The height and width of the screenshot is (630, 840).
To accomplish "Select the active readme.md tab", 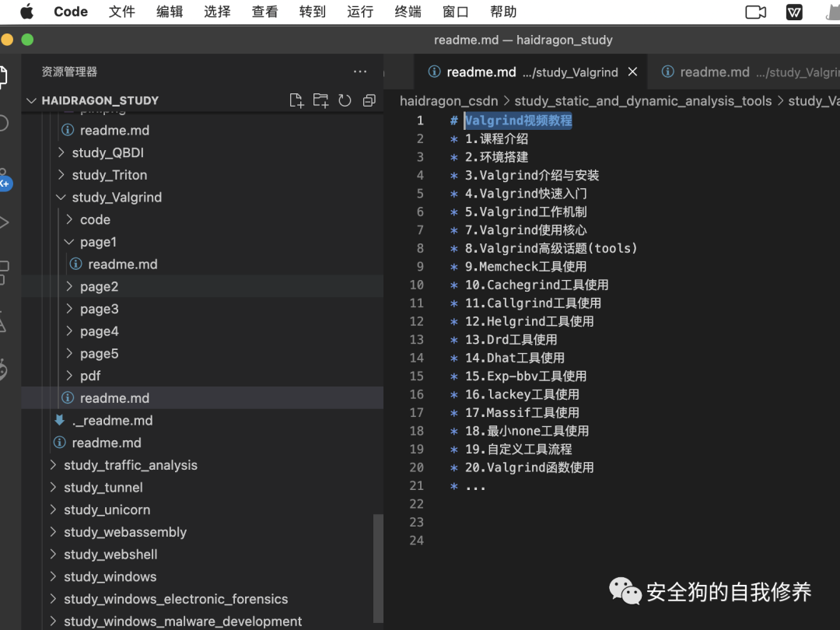I will 530,72.
